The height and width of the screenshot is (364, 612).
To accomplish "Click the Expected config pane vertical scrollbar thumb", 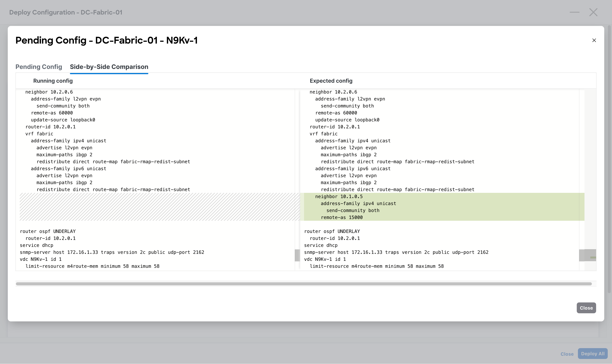I will 582,255.
